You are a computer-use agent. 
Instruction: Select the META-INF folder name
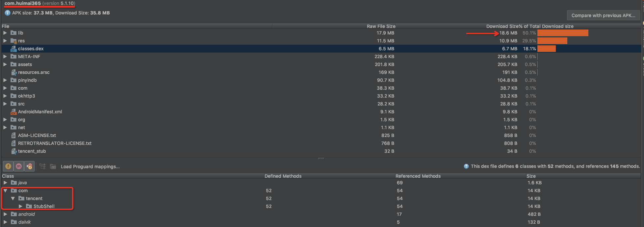(29, 57)
